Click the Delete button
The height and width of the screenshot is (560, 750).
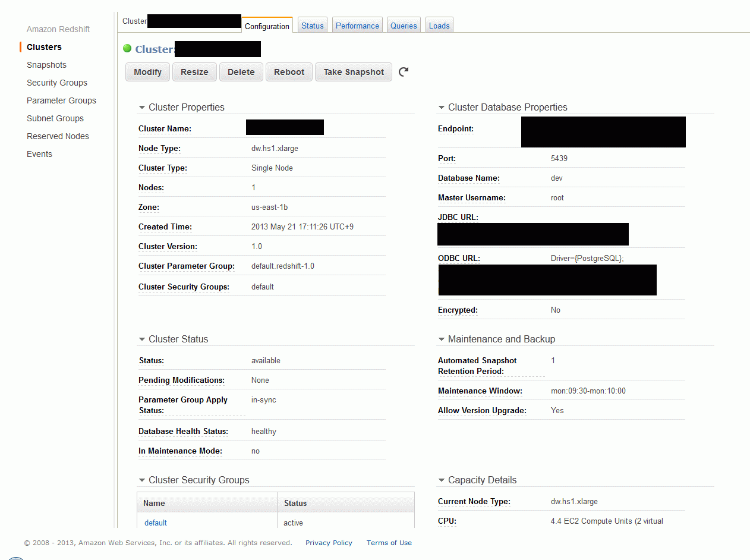(x=241, y=72)
